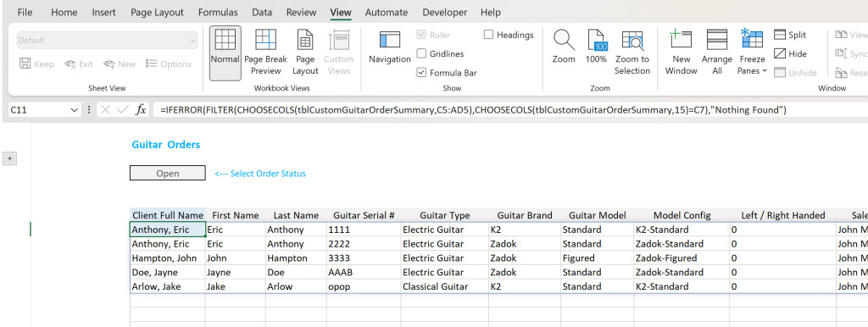Open the Navigation pane
The image size is (868, 327).
point(390,47)
